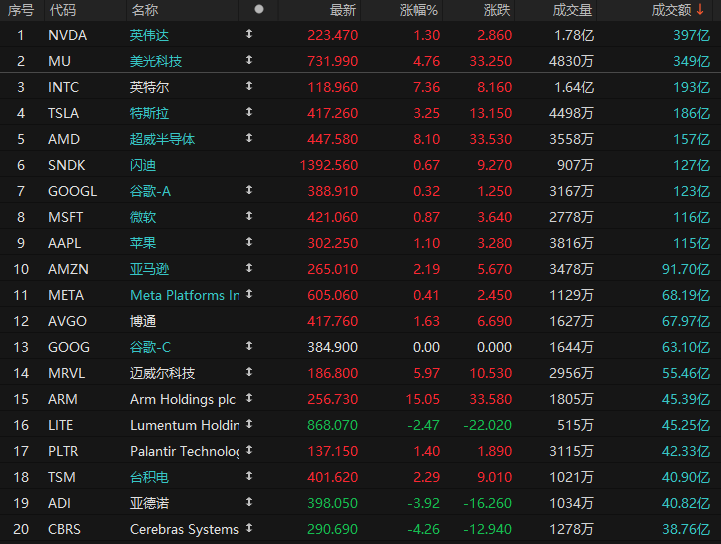Open the 台积电 stock name link
The image size is (721, 544).
click(149, 477)
